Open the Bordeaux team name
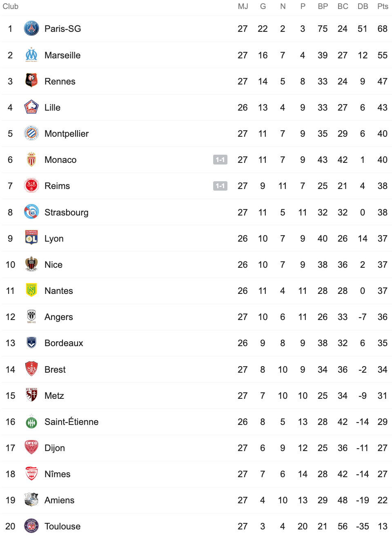 click(64, 343)
